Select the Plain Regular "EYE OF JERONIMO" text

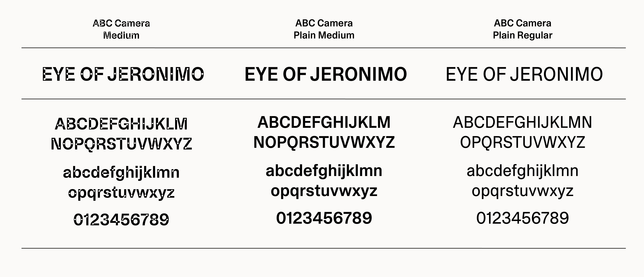524,74
